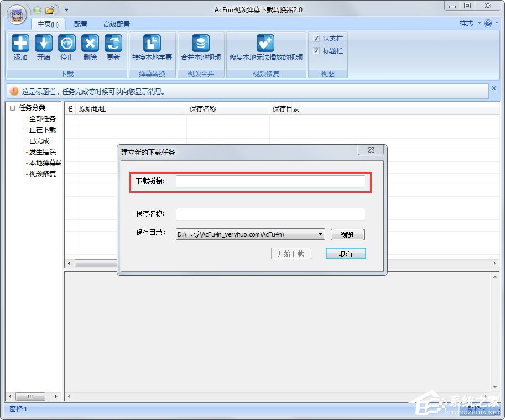Click sidebar tree scrollbar right arrow
The width and height of the screenshot is (505, 420).
tap(56, 396)
